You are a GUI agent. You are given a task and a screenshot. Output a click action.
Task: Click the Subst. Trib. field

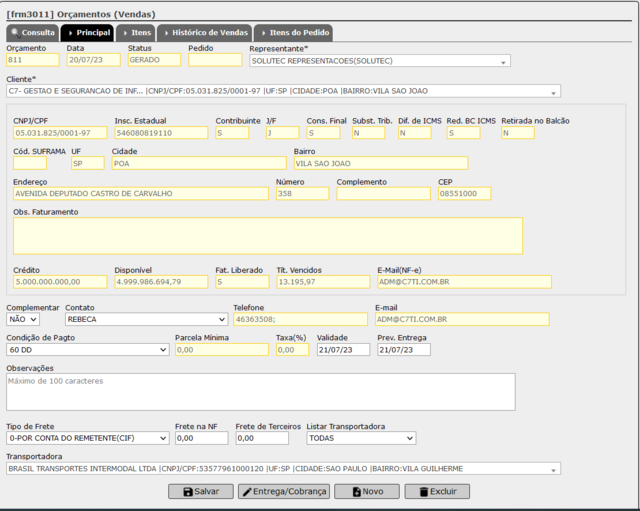369,133
